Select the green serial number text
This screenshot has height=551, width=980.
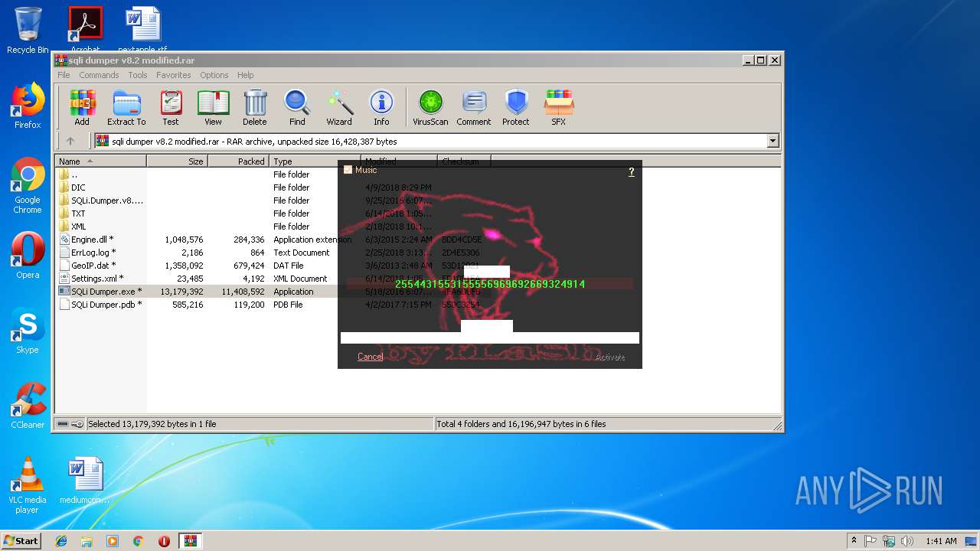(490, 284)
